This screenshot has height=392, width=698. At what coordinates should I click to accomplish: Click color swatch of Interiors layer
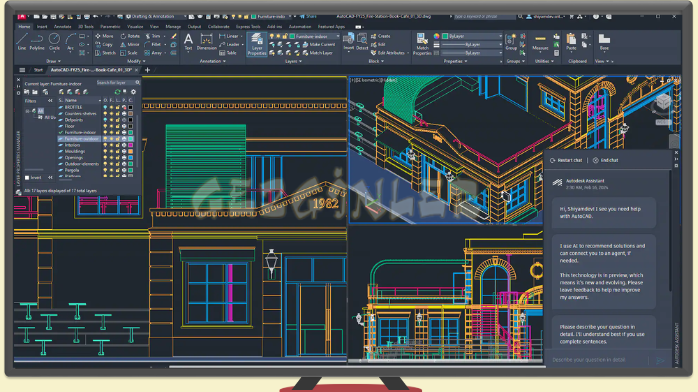(131, 145)
